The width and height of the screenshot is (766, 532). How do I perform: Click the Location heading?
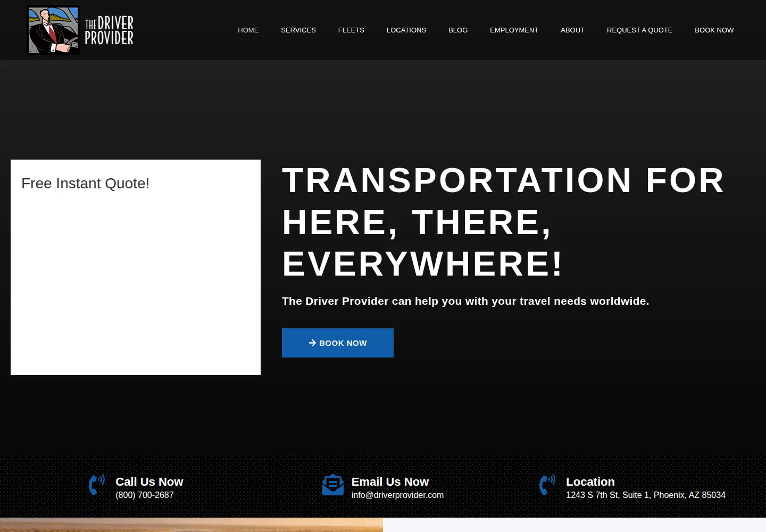590,481
